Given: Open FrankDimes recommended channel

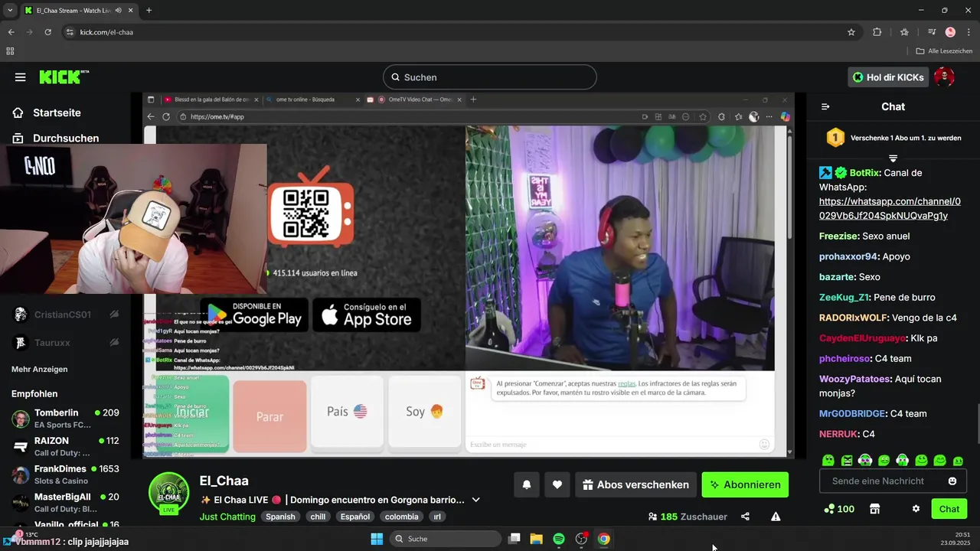Looking at the screenshot, I should 67,475.
